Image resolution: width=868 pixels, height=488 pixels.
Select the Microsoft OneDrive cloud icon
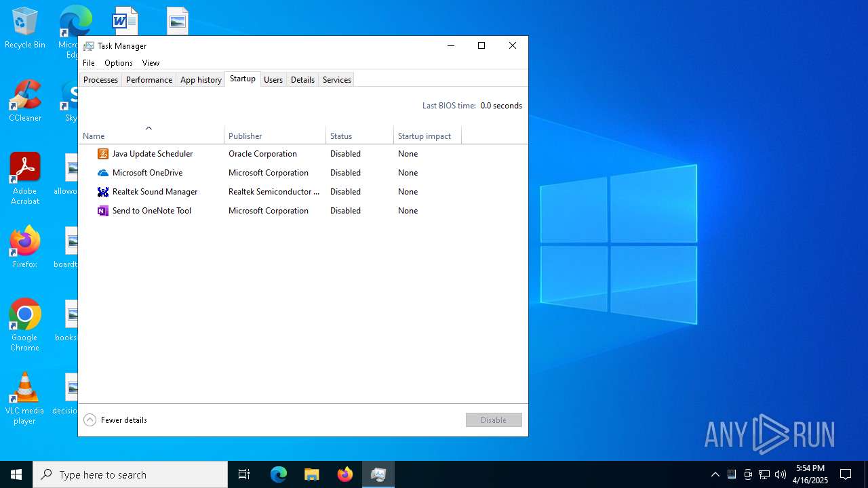coord(103,173)
